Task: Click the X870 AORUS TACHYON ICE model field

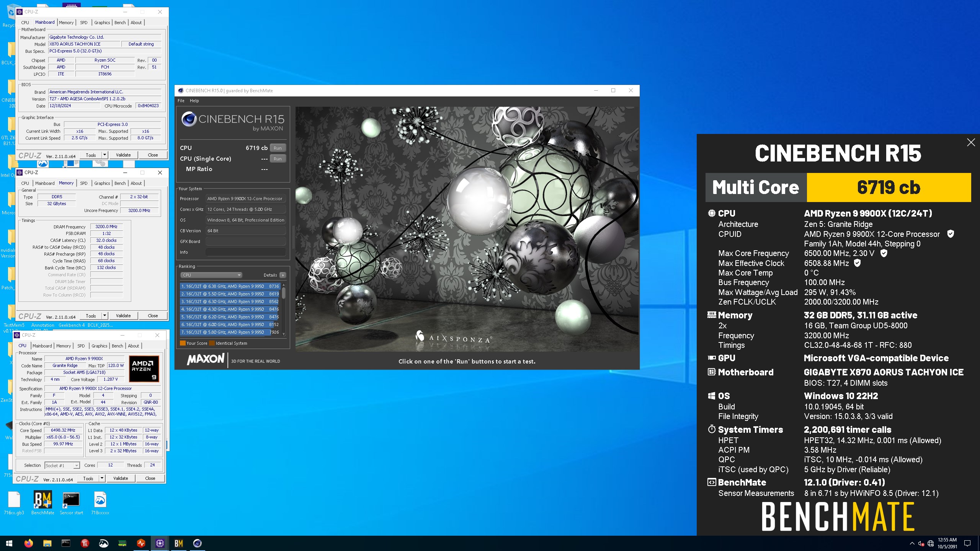Action: [84, 44]
